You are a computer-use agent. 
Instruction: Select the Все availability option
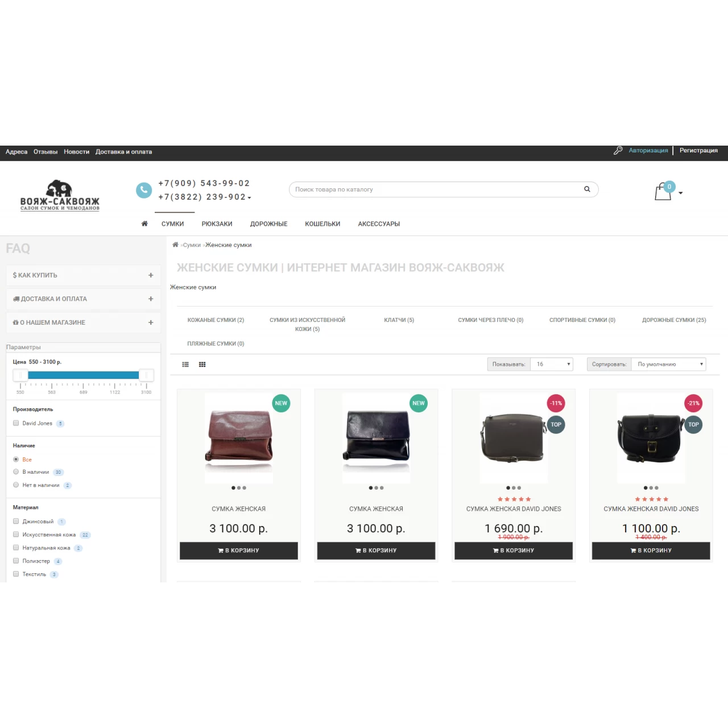tap(16, 459)
